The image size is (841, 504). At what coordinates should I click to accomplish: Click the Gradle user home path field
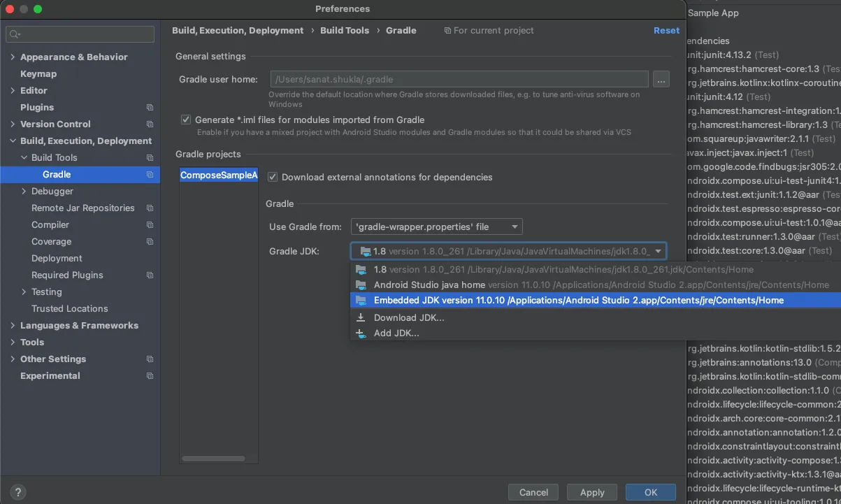click(x=459, y=80)
